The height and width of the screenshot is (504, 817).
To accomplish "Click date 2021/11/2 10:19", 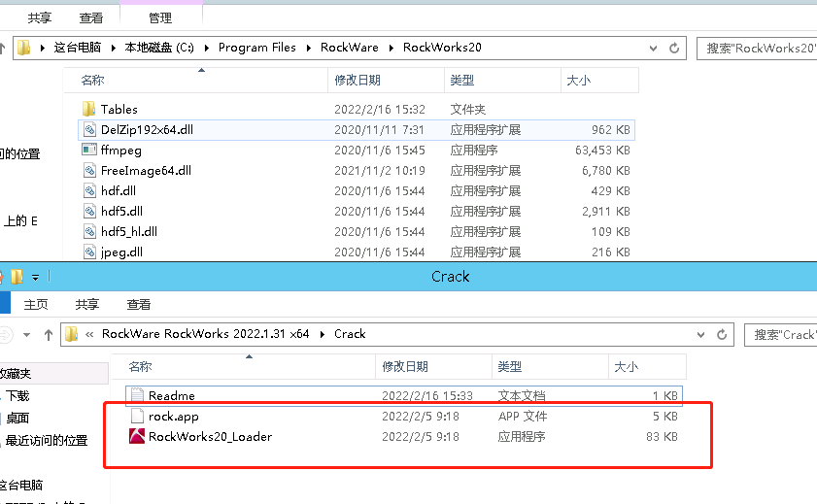I will point(379,170).
